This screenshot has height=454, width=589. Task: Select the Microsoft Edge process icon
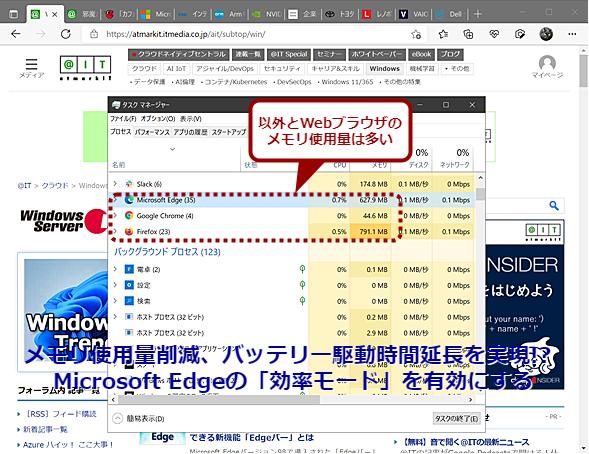tap(129, 200)
